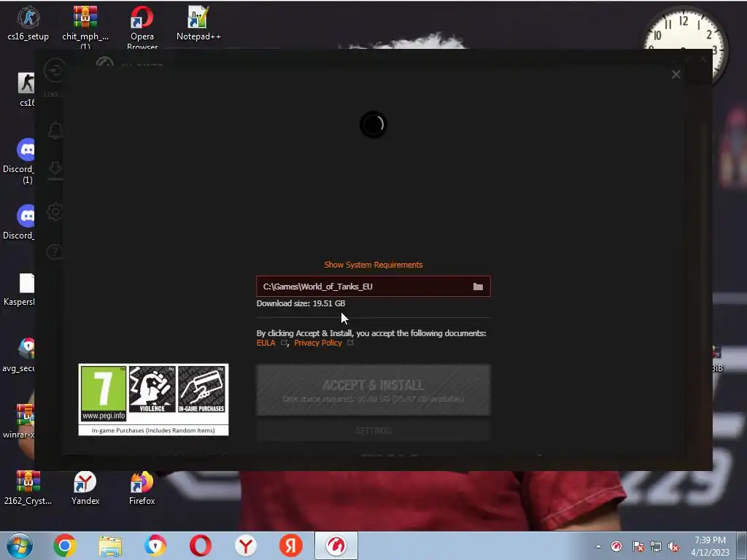Screen dimensions: 747x560
Task: Open Yandex Browser Y taskbar icon
Action: click(x=246, y=545)
